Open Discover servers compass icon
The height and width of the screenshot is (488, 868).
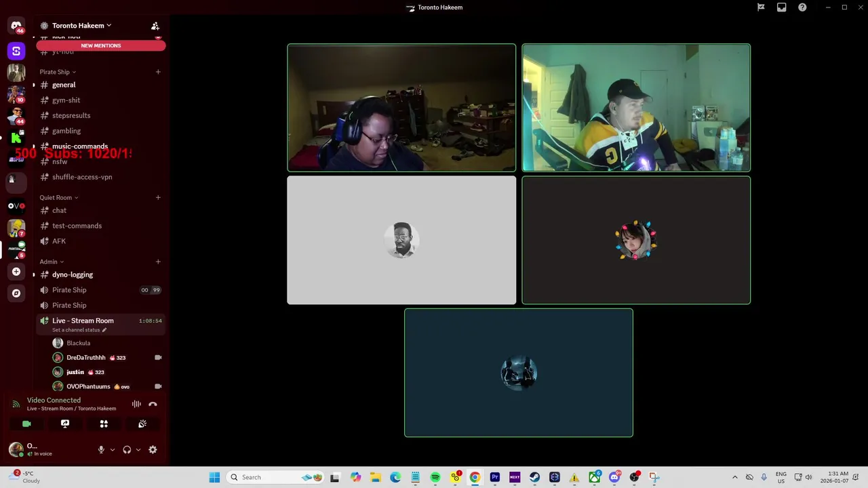click(x=16, y=293)
